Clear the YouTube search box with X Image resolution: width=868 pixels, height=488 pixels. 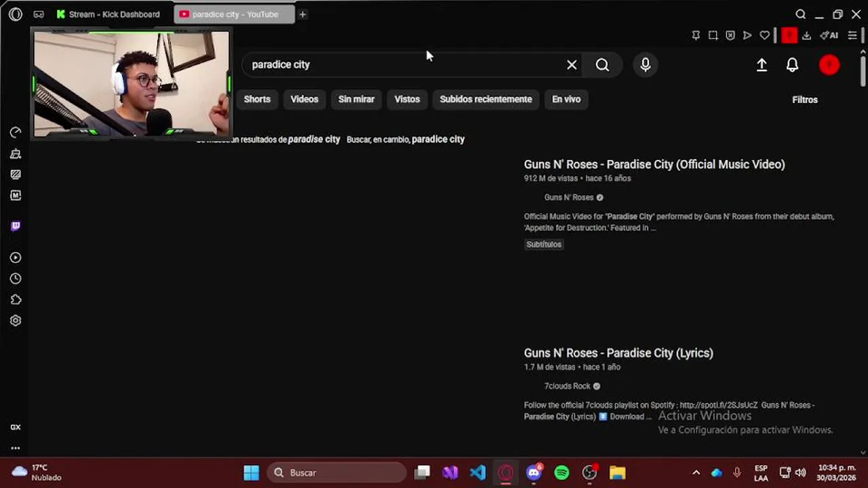point(572,64)
